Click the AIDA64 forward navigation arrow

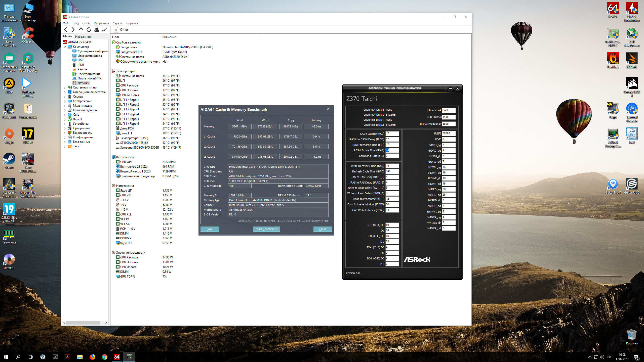pos(73,30)
